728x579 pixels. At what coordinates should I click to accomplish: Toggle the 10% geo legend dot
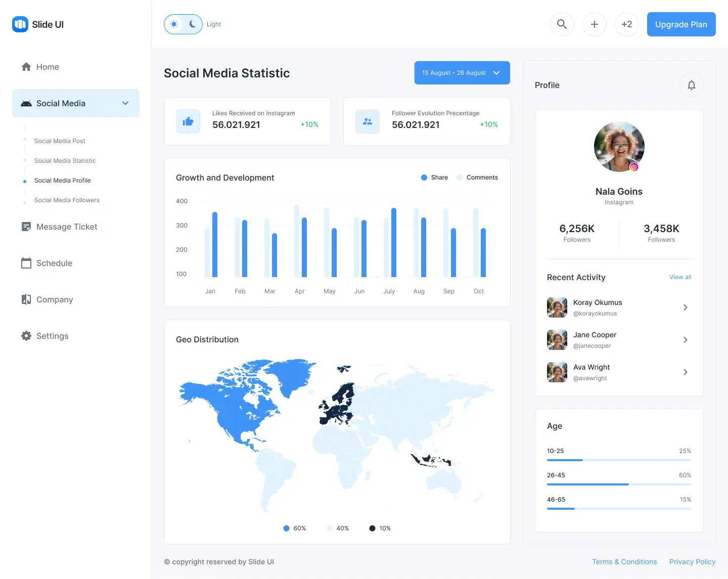(373, 528)
